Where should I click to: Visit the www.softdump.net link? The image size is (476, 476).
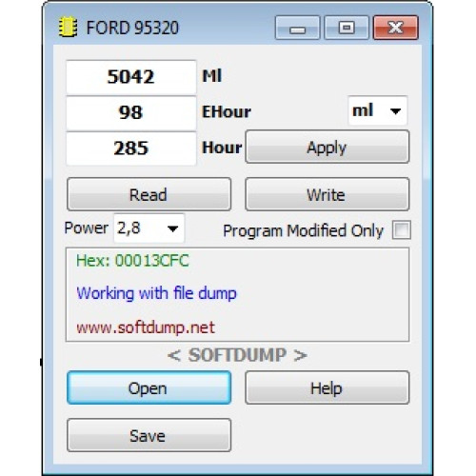[146, 327]
